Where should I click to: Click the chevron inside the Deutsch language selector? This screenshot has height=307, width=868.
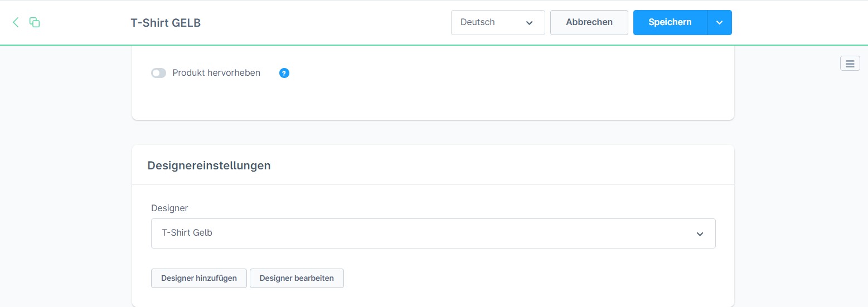[x=529, y=23]
